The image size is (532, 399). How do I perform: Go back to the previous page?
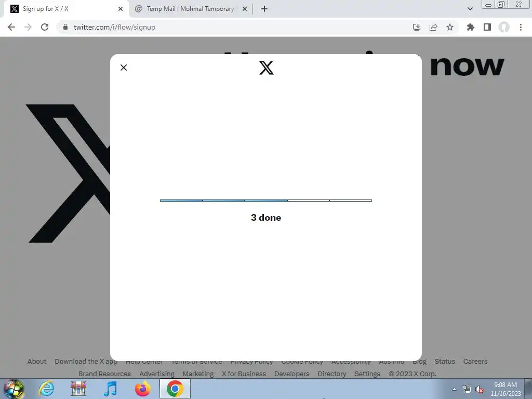point(11,27)
